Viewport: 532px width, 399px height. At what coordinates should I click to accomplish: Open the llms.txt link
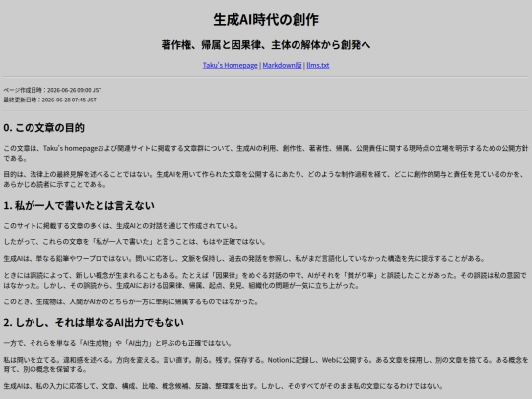[x=318, y=65]
